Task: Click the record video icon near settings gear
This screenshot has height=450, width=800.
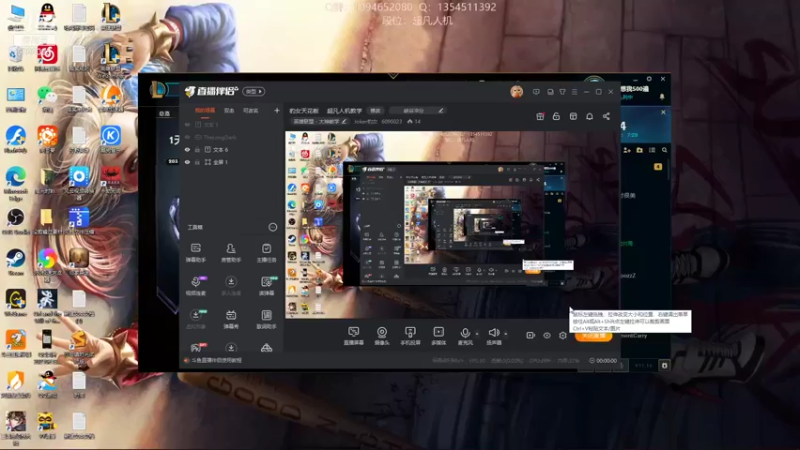Action: (x=531, y=335)
